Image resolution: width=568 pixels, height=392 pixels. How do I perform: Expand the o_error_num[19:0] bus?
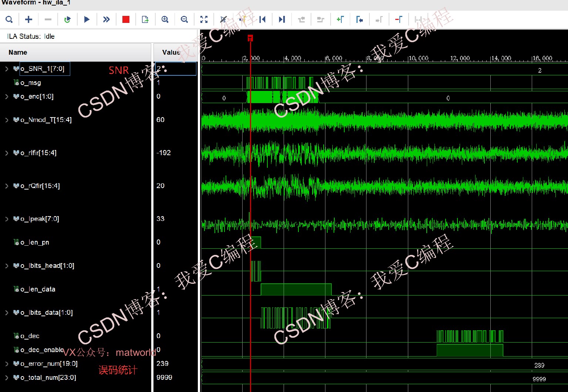[7, 364]
